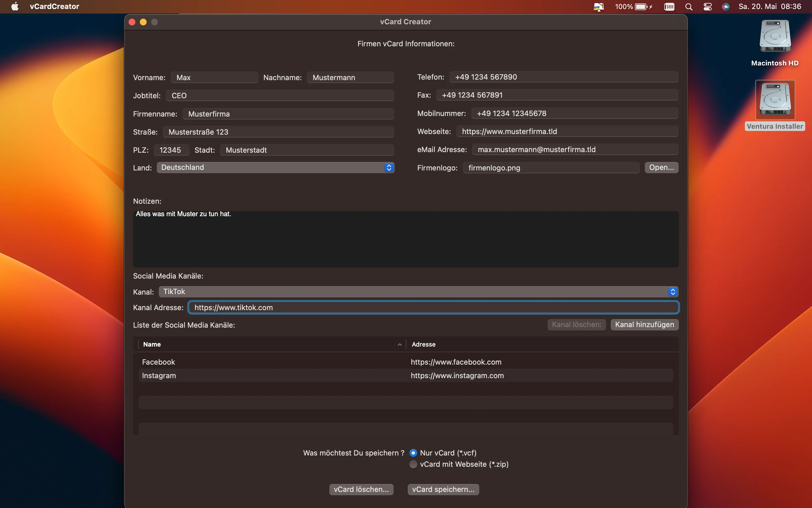Click the PLZ field containing 12345

pyautogui.click(x=171, y=150)
